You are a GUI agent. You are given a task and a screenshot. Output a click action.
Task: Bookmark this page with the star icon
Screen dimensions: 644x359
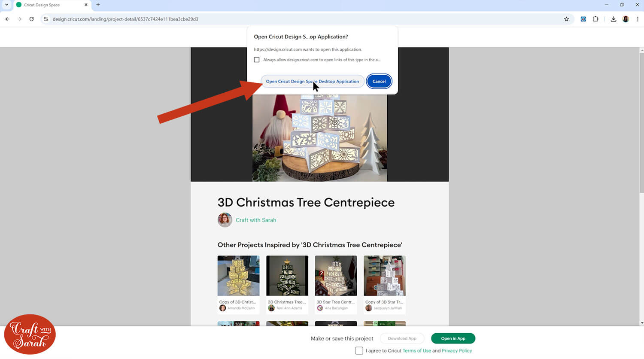coord(566,19)
